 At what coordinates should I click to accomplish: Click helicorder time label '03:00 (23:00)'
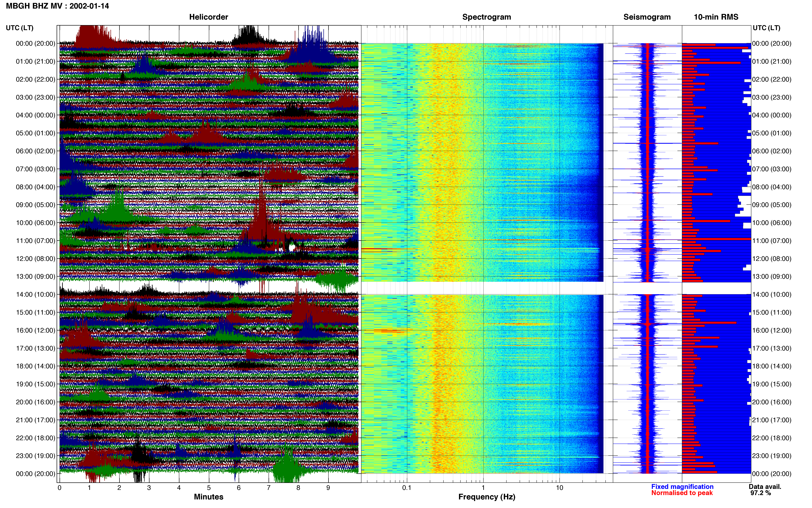[x=36, y=97]
